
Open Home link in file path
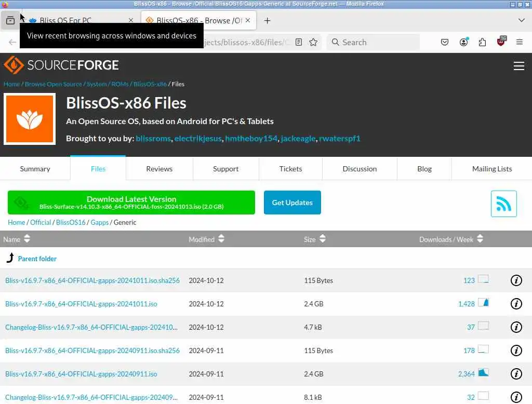16,222
